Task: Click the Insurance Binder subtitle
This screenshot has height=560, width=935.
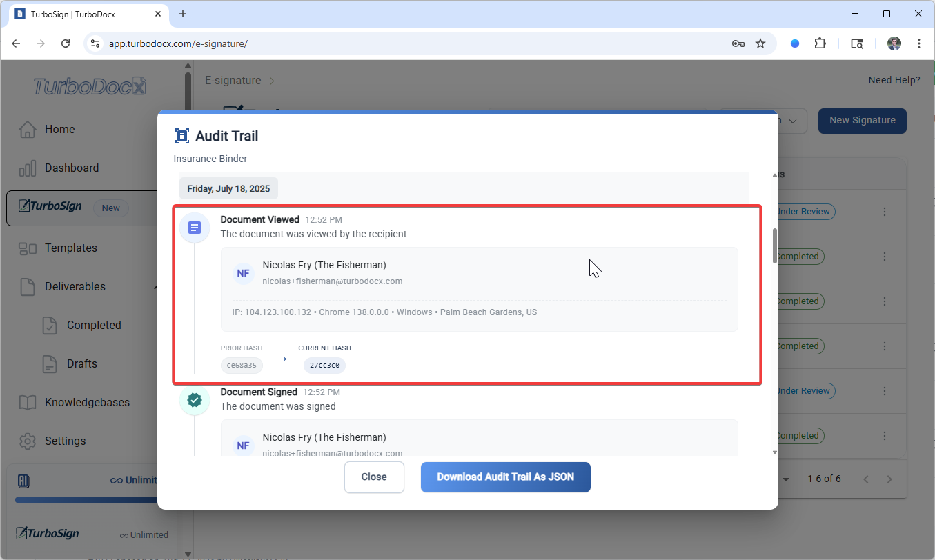Action: coord(210,159)
